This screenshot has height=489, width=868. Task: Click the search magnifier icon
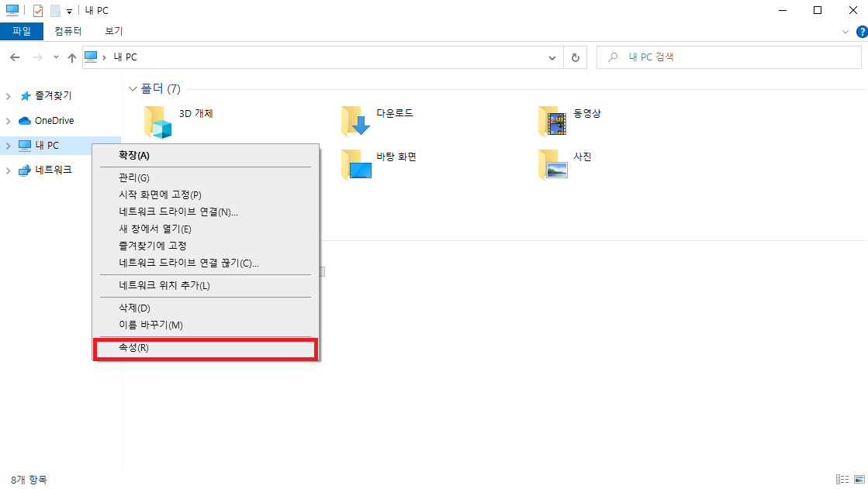click(613, 57)
